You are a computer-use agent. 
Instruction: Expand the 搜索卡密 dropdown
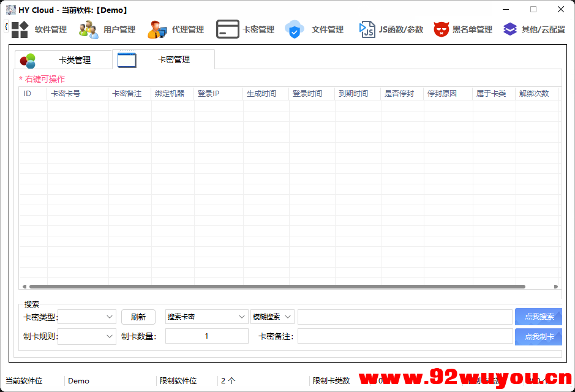[206, 317]
